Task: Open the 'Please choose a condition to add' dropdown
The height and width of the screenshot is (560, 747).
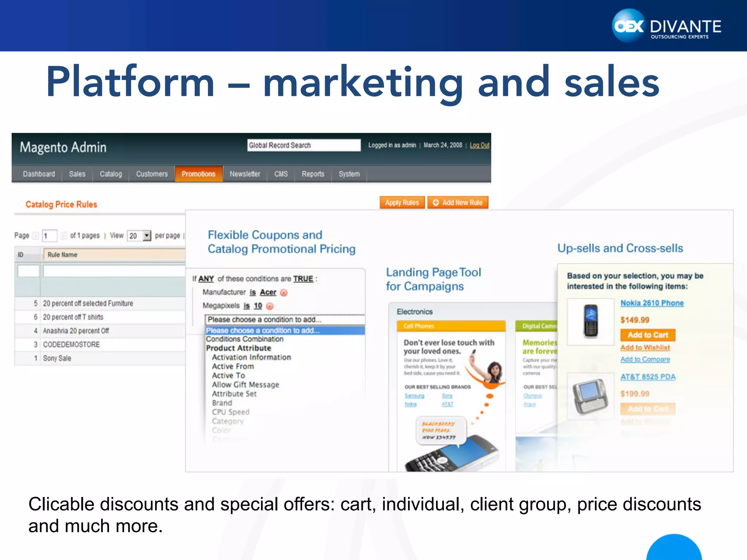Action: pyautogui.click(x=285, y=320)
